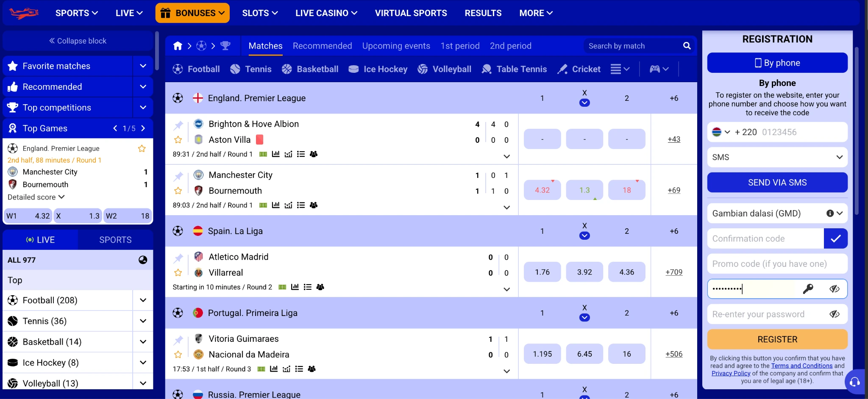The image size is (868, 399).
Task: Click the REGISTER button
Action: [777, 339]
